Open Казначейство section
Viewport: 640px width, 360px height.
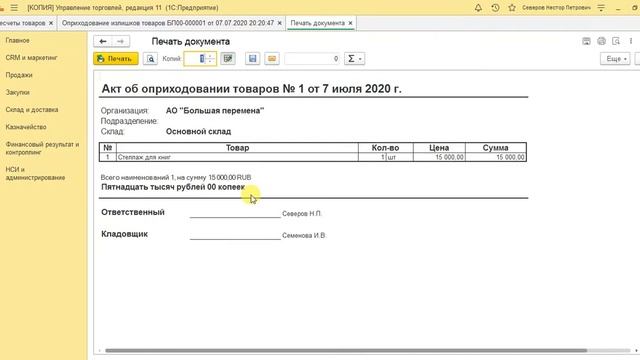[26, 127]
